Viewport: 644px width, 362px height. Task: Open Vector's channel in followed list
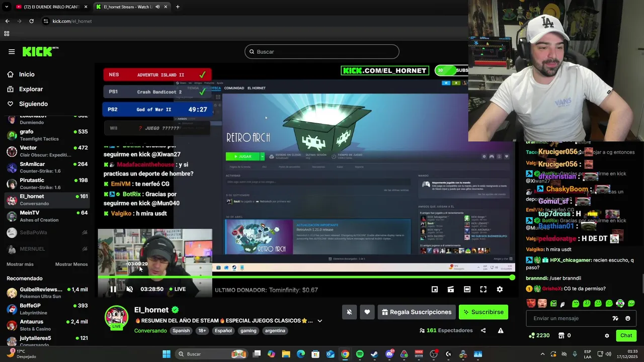point(47,151)
